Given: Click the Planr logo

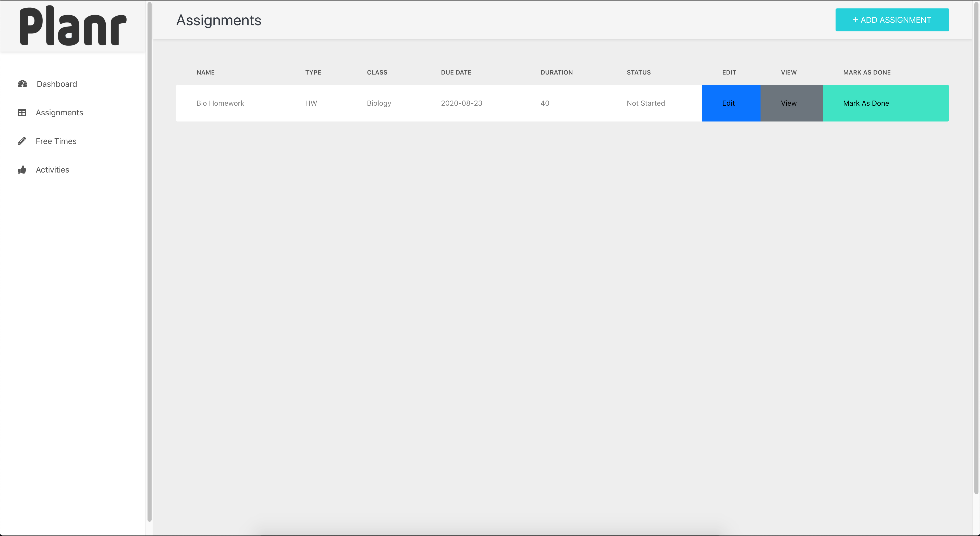Looking at the screenshot, I should point(73,26).
